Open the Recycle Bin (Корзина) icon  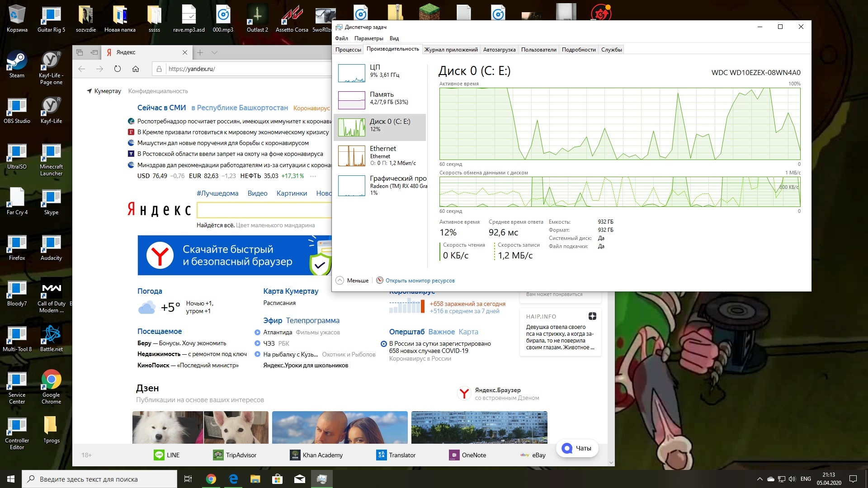coord(17,19)
